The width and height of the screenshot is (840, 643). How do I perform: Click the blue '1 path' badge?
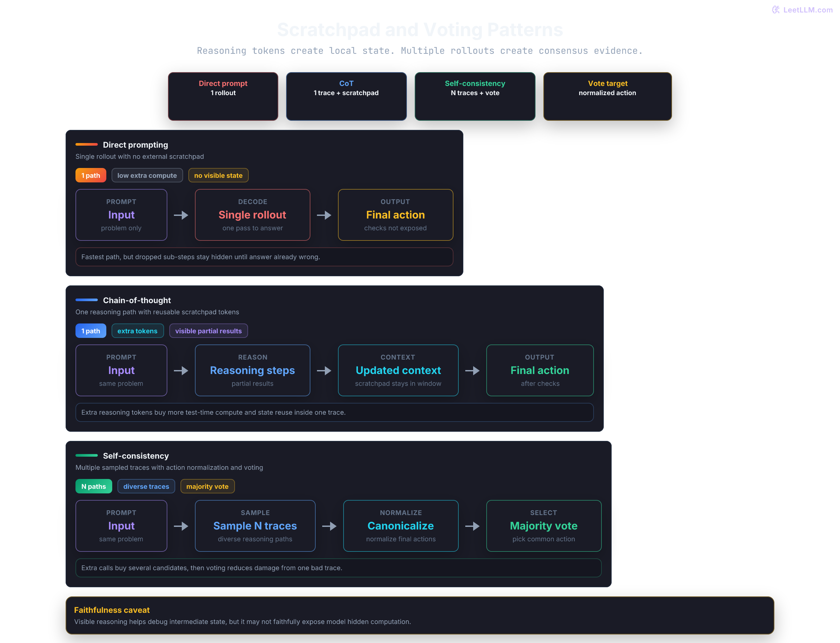pyautogui.click(x=91, y=331)
